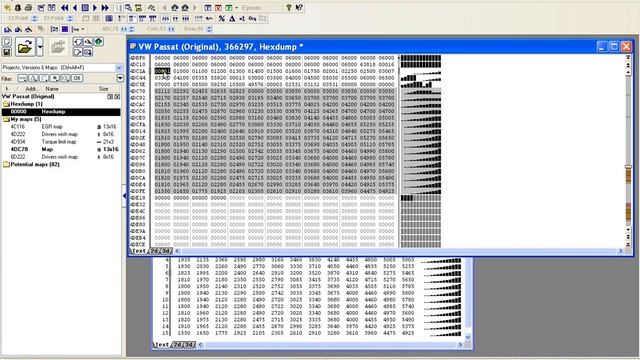The height and width of the screenshot is (360, 640).
Task: Collapse left panel with the splitter arrow
Action: click(124, 196)
